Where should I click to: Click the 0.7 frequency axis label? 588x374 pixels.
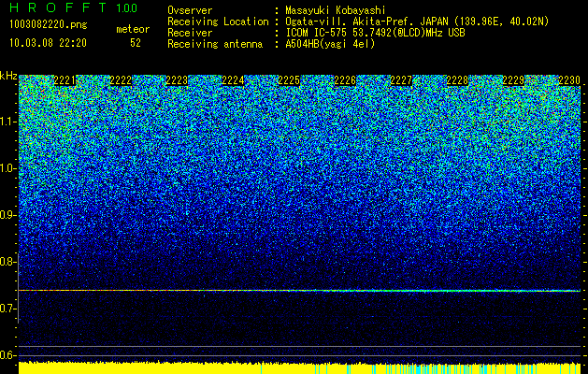click(7, 309)
